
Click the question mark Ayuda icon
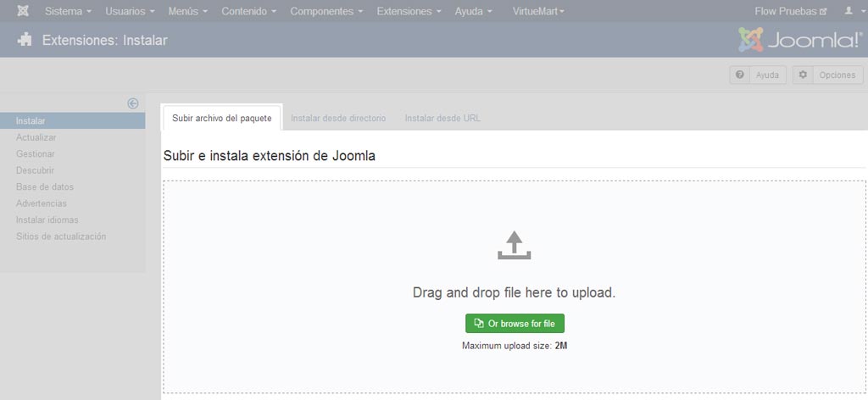739,75
